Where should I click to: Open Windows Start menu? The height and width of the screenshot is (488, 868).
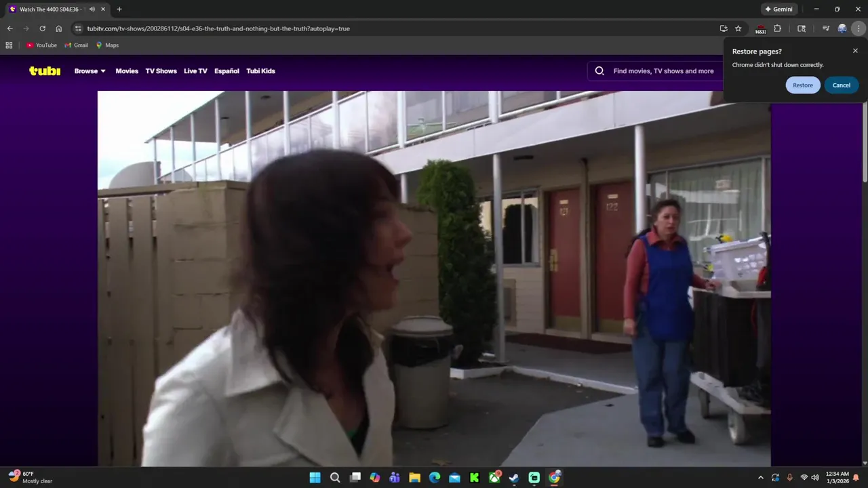[315, 477]
